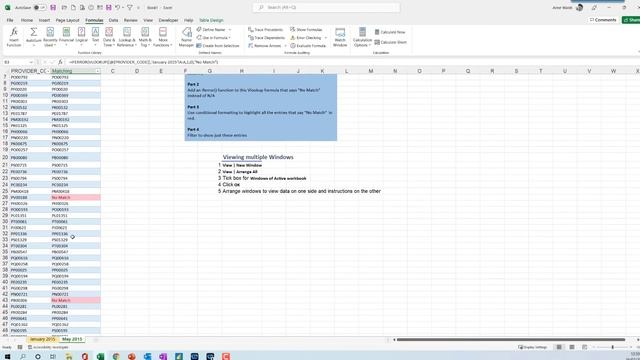Open Calculation Options menu
Screen dimensions: 640x360
362,37
